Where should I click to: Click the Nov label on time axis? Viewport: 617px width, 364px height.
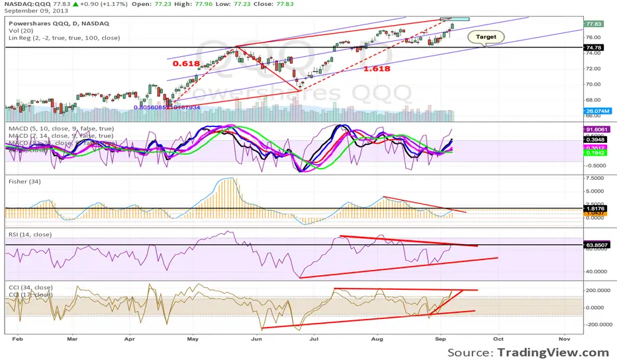[x=564, y=339]
